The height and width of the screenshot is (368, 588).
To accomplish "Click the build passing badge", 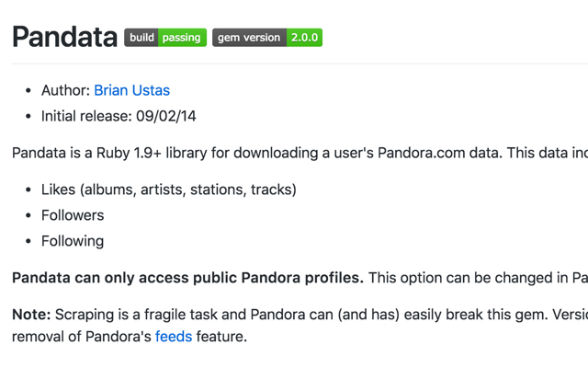I will [x=165, y=38].
